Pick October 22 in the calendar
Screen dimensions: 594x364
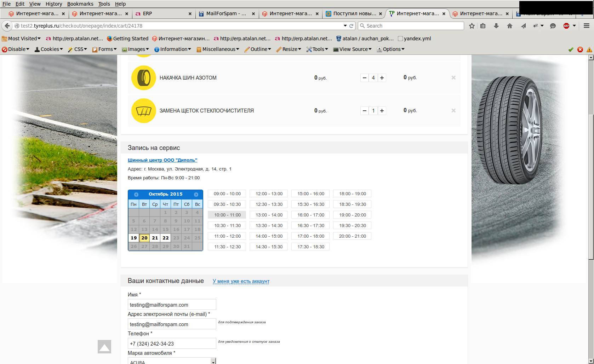(166, 238)
